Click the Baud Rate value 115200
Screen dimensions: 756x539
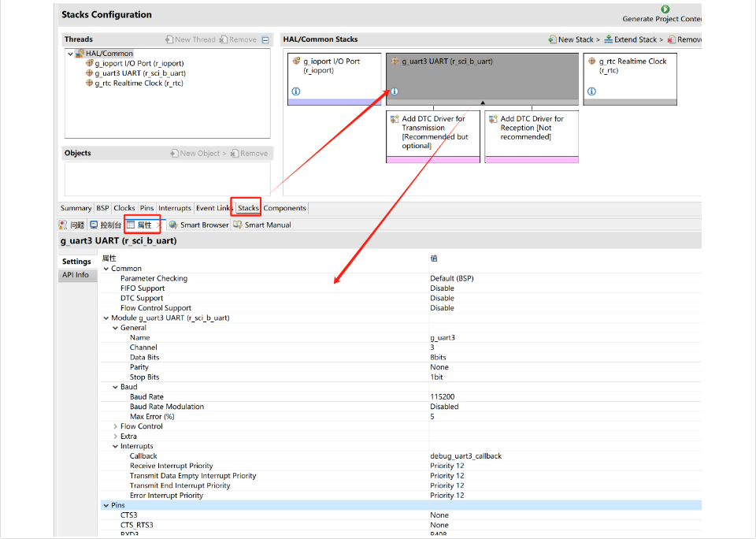pos(442,396)
